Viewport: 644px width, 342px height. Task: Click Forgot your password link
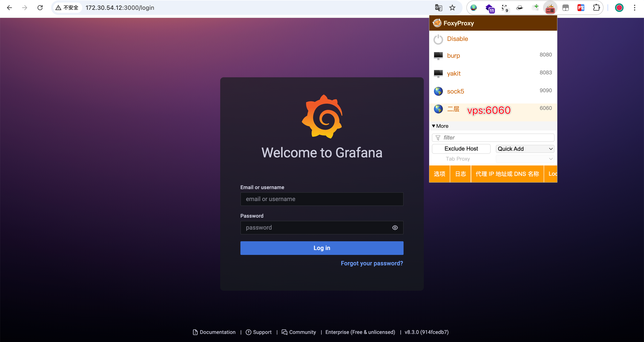pyautogui.click(x=371, y=263)
